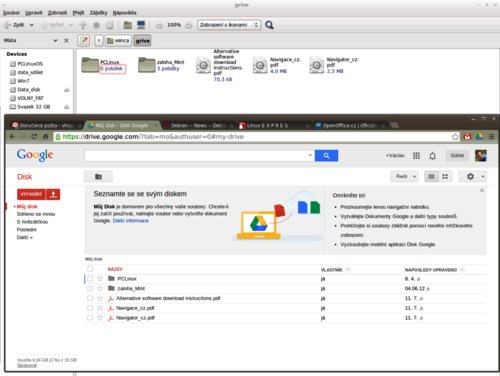Open the Záložky menu
500x376 pixels.
(x=98, y=13)
